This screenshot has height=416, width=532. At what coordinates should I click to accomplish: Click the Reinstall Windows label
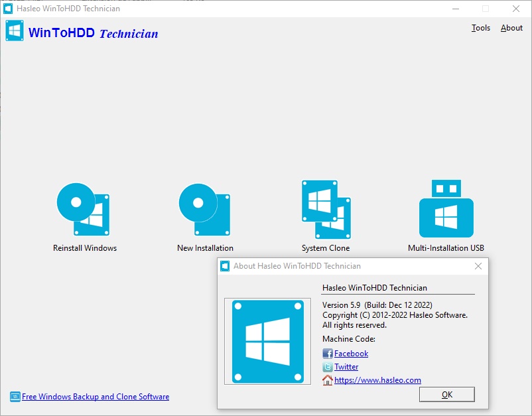click(x=85, y=248)
